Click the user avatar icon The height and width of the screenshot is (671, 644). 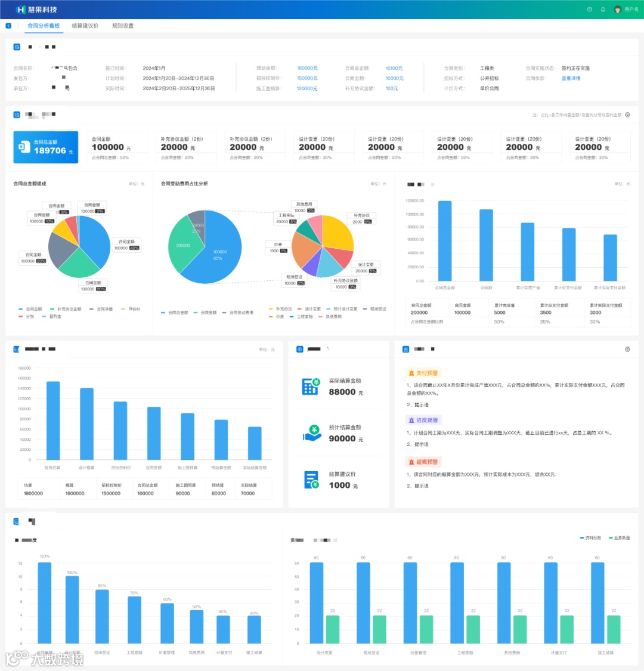click(618, 10)
